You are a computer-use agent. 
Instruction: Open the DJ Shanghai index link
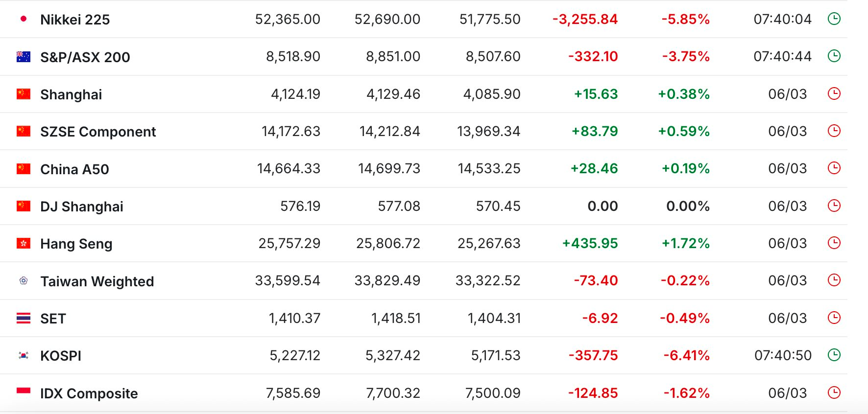click(x=82, y=207)
